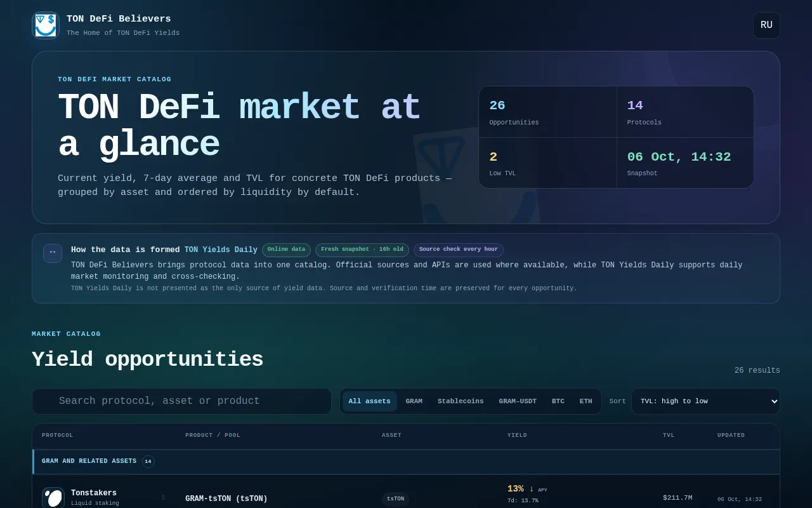Select the 'All assets' filter tab
Screen dimensions: 812x508
tap(369, 401)
